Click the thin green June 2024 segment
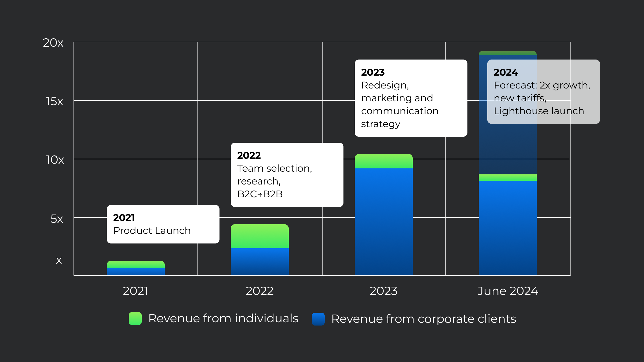 pos(508,178)
